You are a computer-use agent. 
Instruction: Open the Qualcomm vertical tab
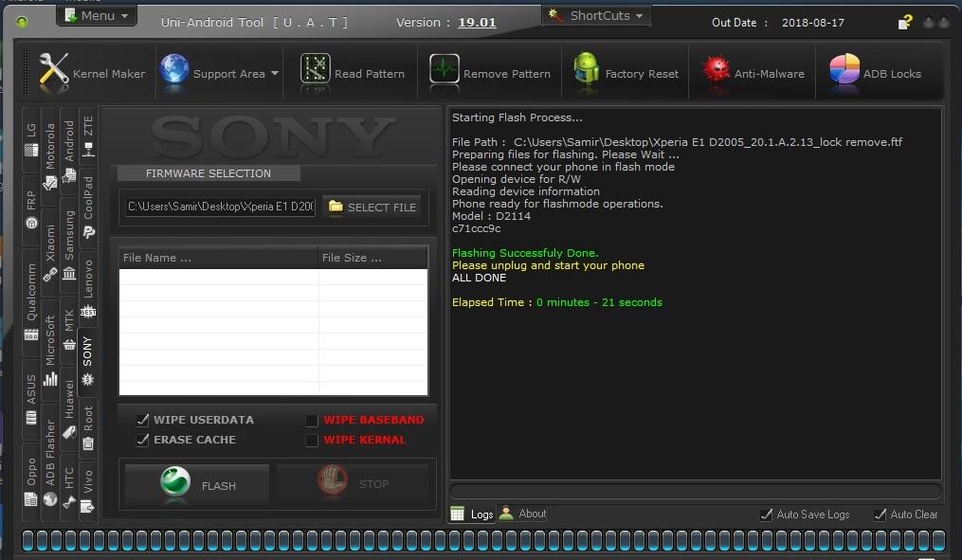(31, 301)
